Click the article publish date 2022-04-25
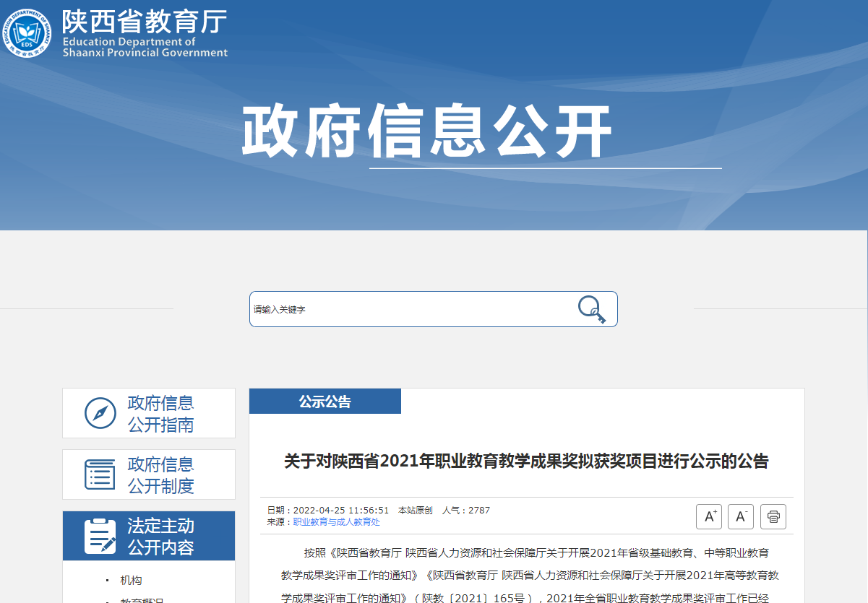The height and width of the screenshot is (603, 868). (340, 510)
